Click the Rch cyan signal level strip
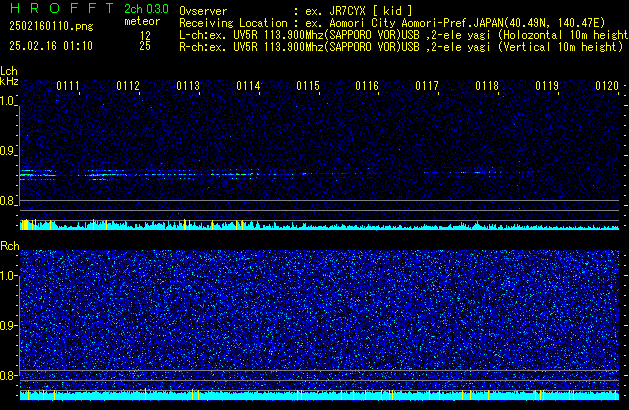 319,396
